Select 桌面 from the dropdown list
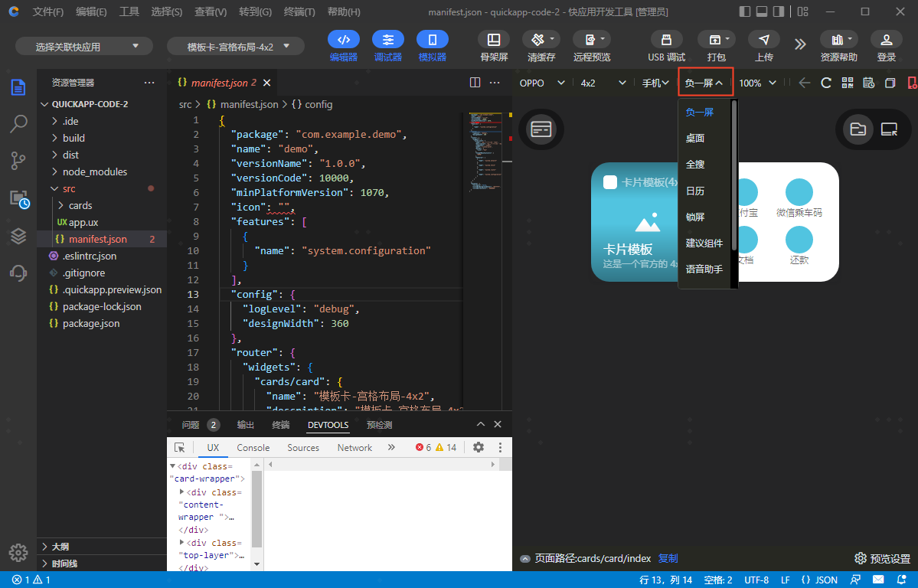Screen dimensions: 918x588 tap(695, 139)
